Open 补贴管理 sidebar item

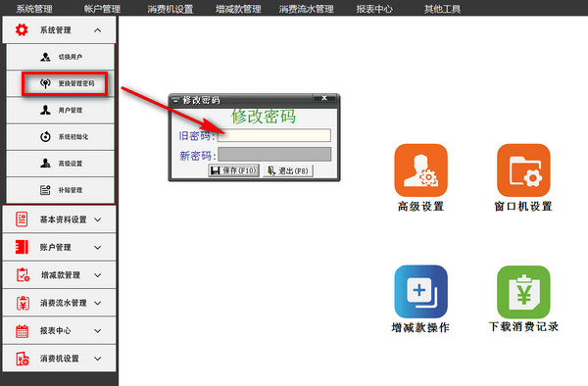tap(60, 190)
